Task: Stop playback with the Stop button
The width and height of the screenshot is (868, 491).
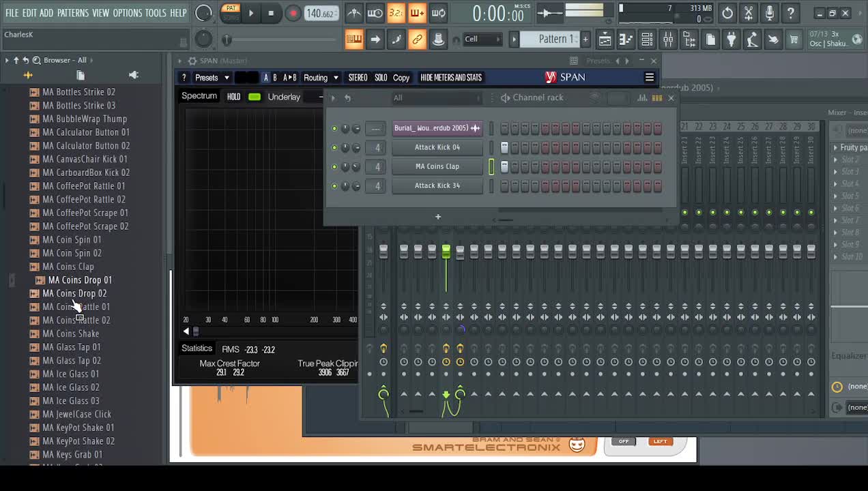Action: pos(271,13)
